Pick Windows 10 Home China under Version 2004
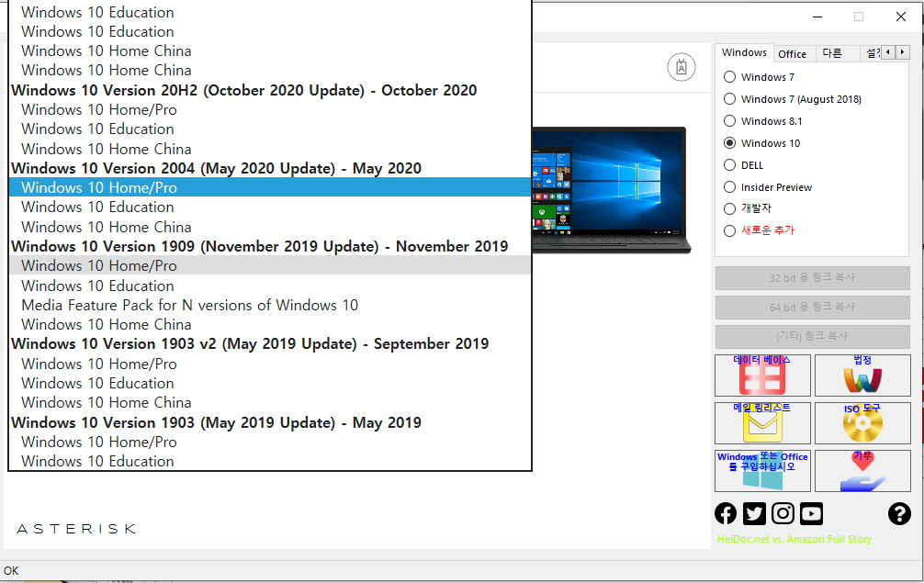 (x=270, y=227)
